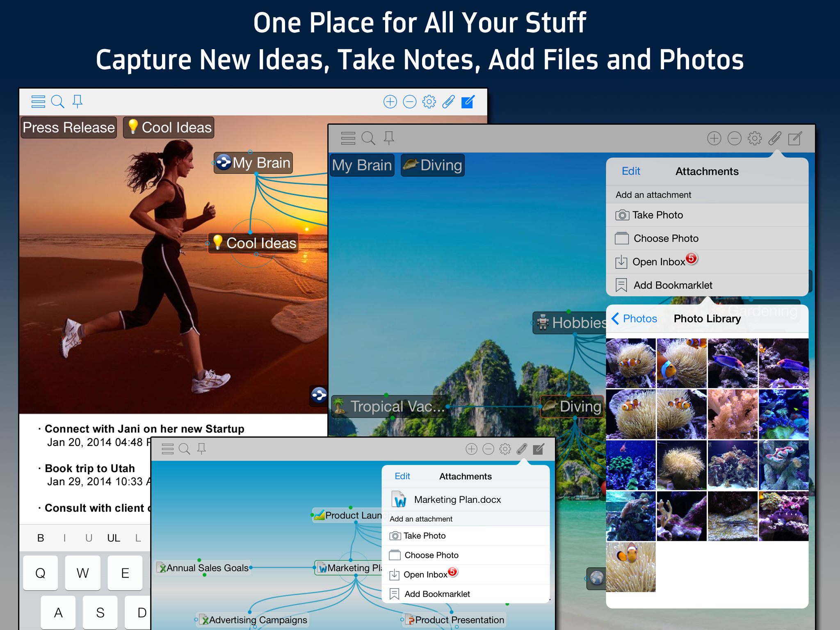The width and height of the screenshot is (840, 630).
Task: Open the settings gear in the top-left window
Action: point(429,102)
